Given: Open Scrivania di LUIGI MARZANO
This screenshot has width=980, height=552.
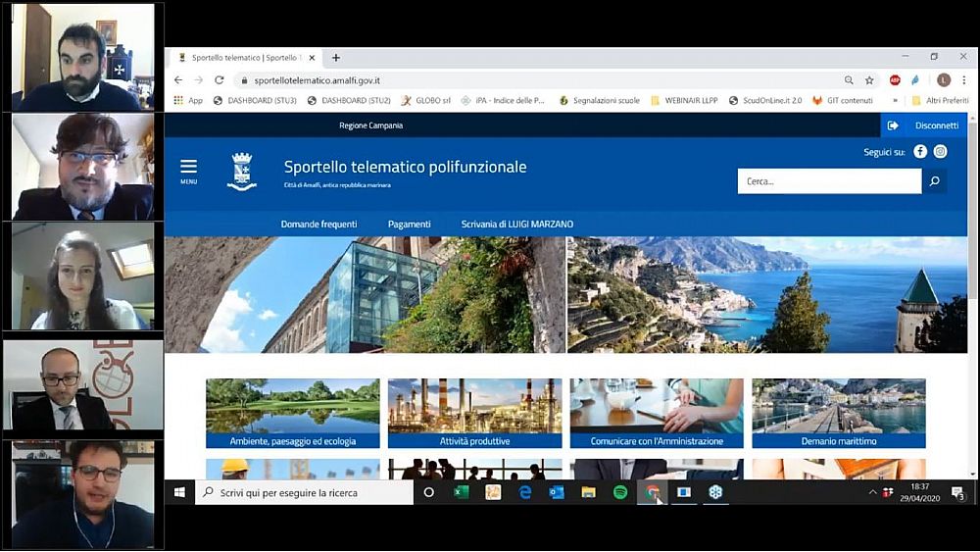Looking at the screenshot, I should pyautogui.click(x=516, y=224).
